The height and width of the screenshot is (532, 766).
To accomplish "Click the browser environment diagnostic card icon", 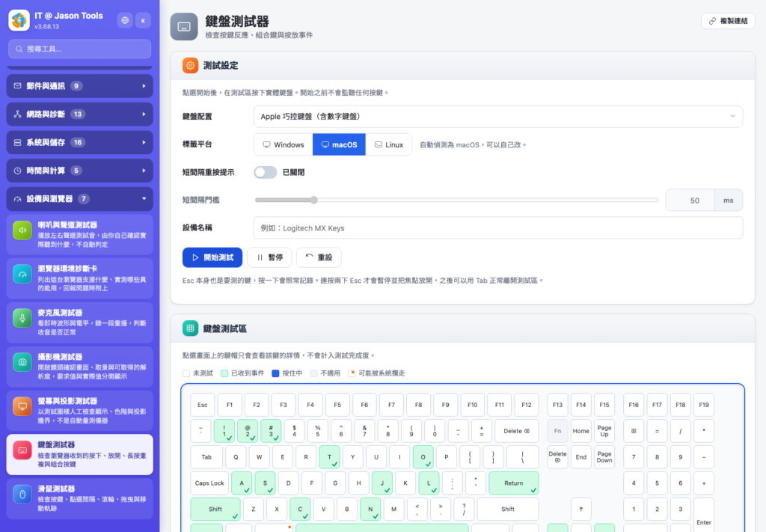I will click(22, 274).
